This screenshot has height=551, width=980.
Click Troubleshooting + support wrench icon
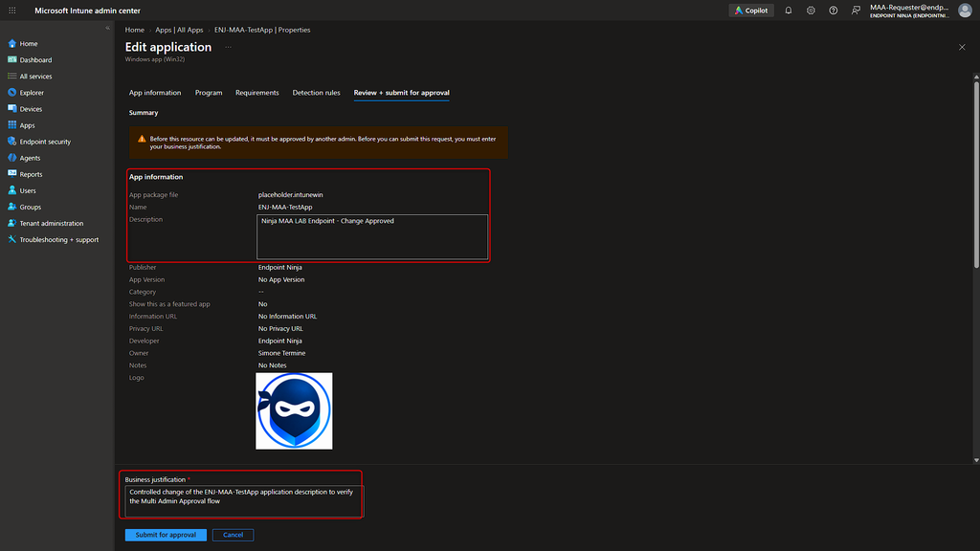pos(11,239)
